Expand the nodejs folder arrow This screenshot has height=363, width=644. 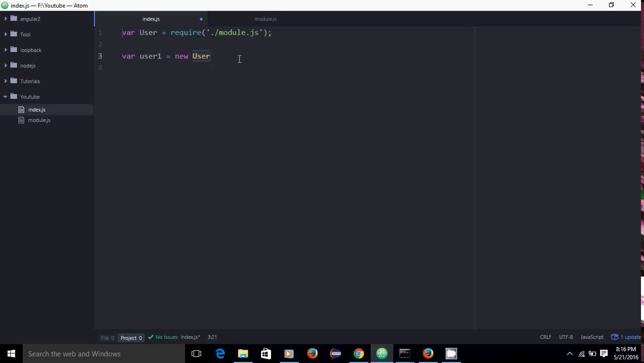coord(6,66)
